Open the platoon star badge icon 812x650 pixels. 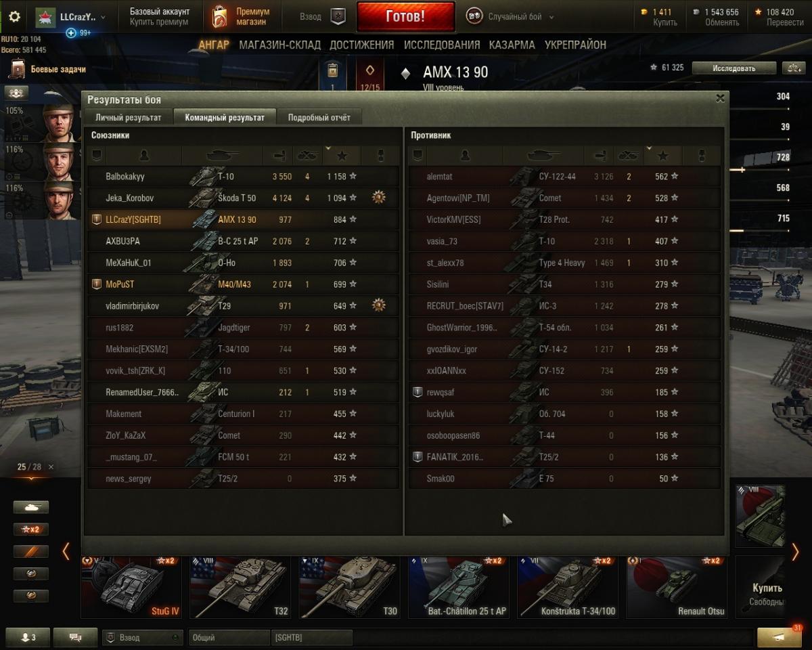(338, 17)
